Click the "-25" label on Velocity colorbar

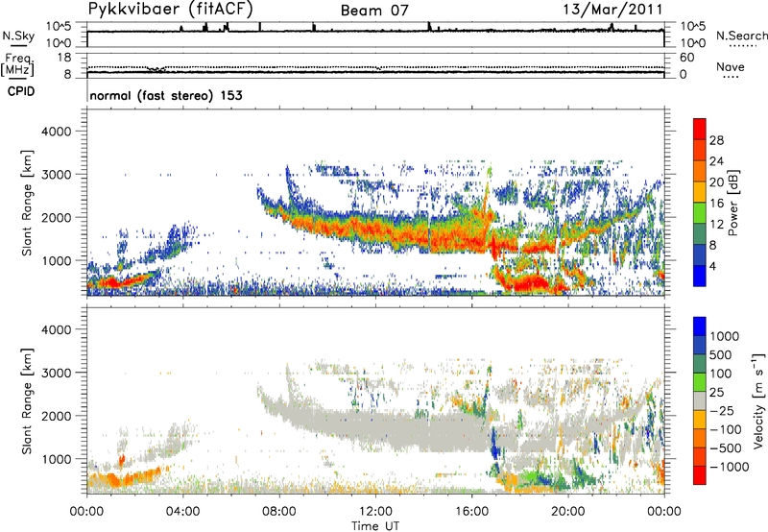[722, 411]
